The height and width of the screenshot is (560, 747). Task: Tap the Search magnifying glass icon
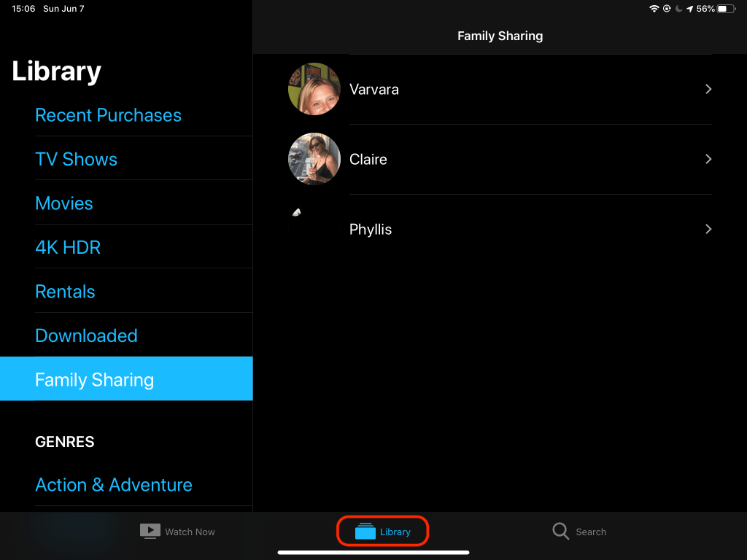[560, 532]
